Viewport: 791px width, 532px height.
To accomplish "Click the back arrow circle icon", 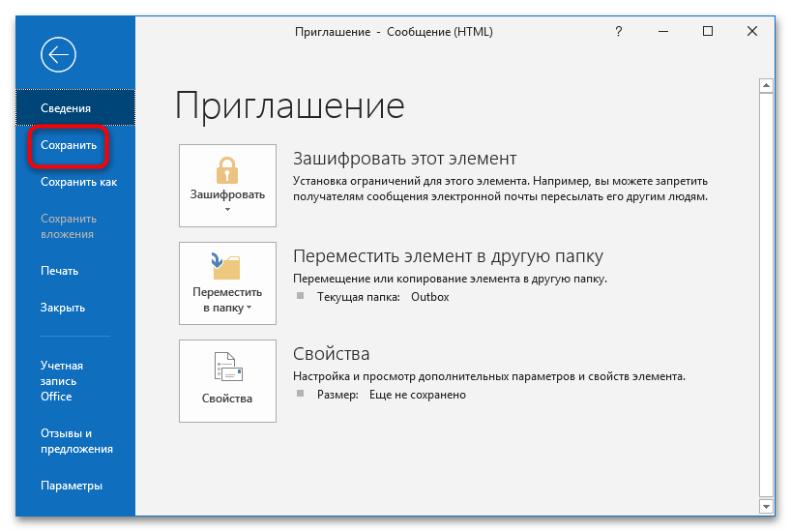I will 58,56.
